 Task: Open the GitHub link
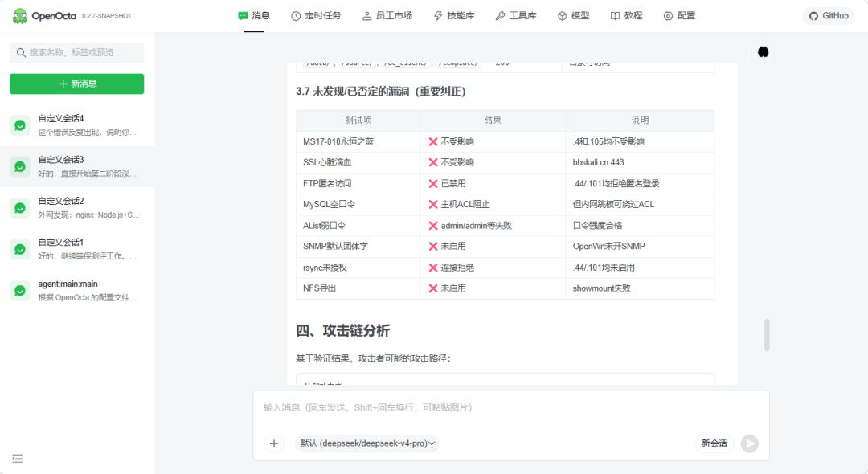click(x=828, y=16)
